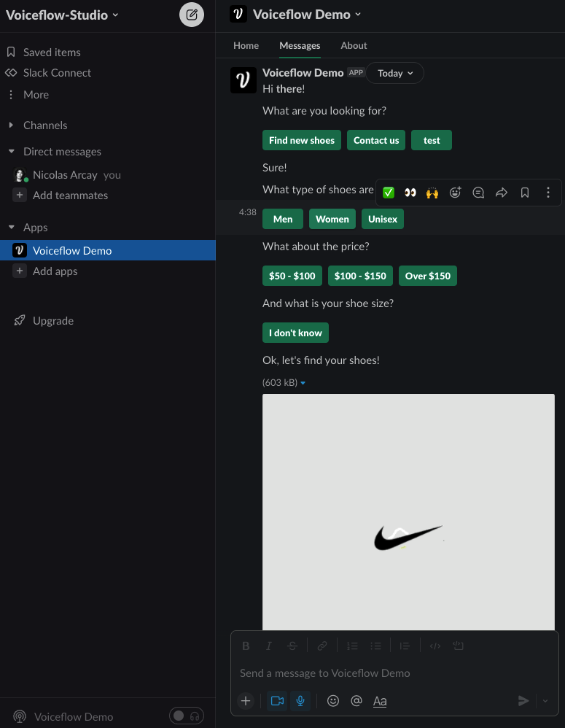Save message with bookmark icon in hover toolbar
The image size is (565, 728).
point(525,193)
